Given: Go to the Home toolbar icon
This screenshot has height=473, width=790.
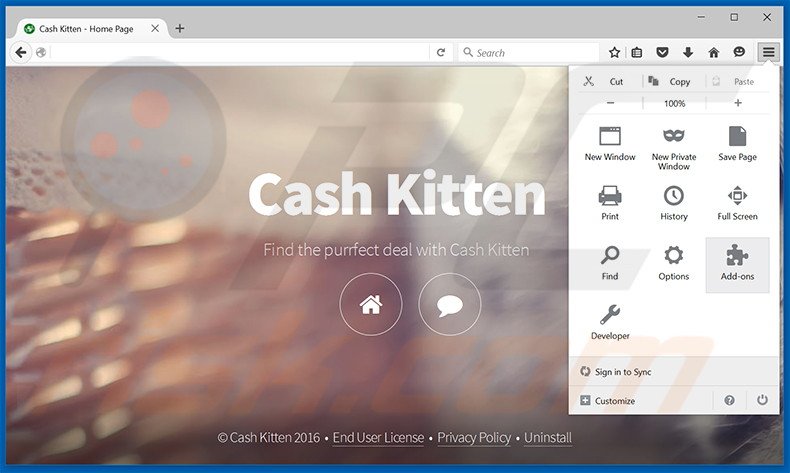Looking at the screenshot, I should coord(713,52).
